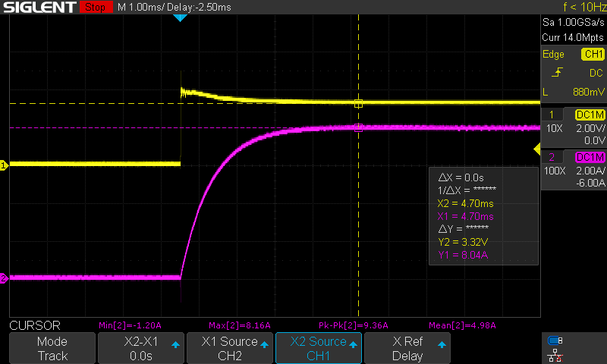Click the timebase M 1.00ms/ Delay readout
Viewport: 607px width, 364px height.
pos(175,7)
